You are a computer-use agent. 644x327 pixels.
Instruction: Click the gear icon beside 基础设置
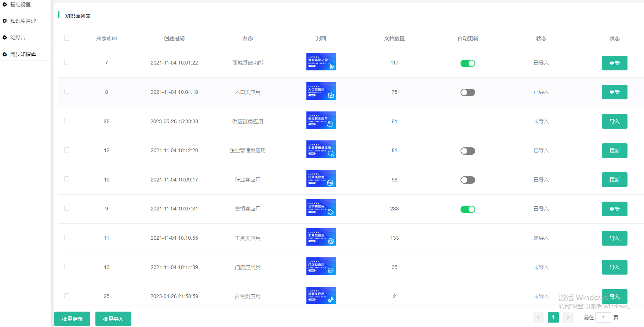pos(5,4)
